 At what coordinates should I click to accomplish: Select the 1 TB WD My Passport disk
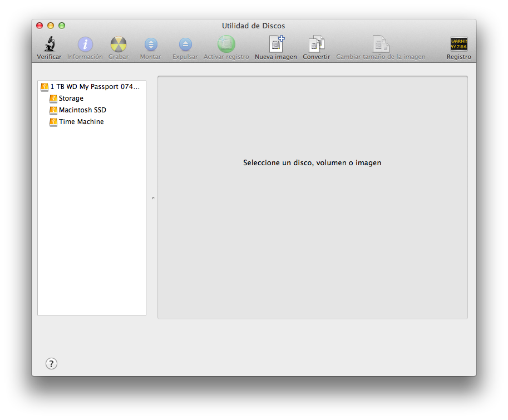click(x=92, y=86)
